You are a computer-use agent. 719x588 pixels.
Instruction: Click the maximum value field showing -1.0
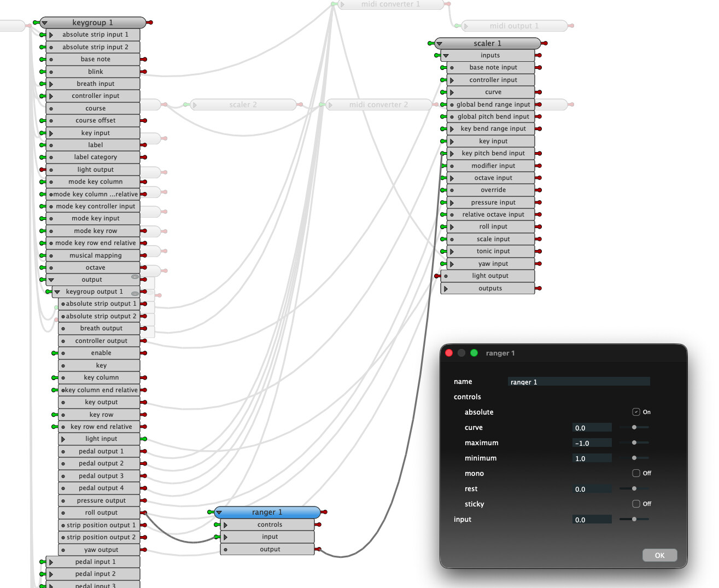[592, 443]
